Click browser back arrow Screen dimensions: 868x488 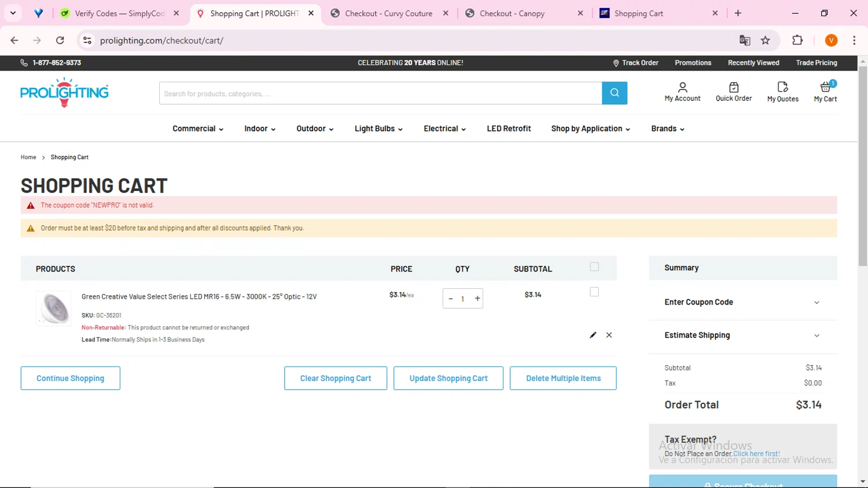pos(14,40)
